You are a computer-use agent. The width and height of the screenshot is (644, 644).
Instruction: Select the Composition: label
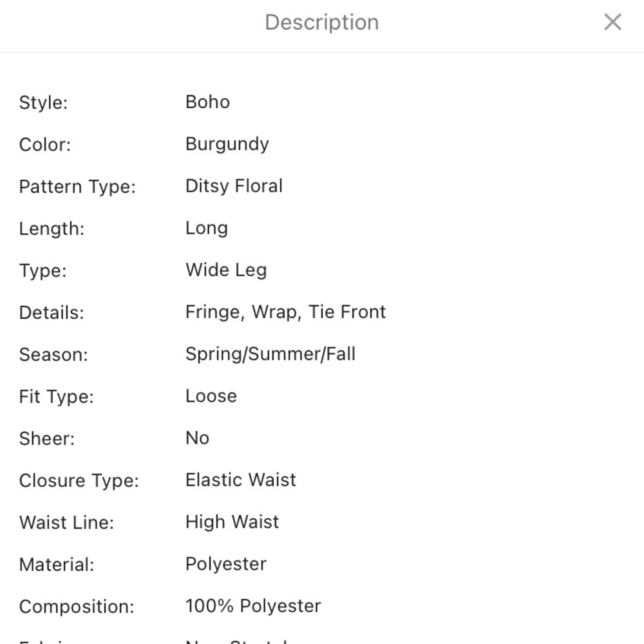(x=77, y=607)
